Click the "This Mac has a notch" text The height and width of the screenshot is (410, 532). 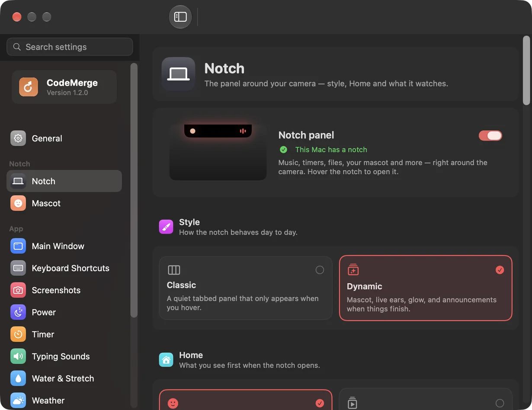point(331,150)
